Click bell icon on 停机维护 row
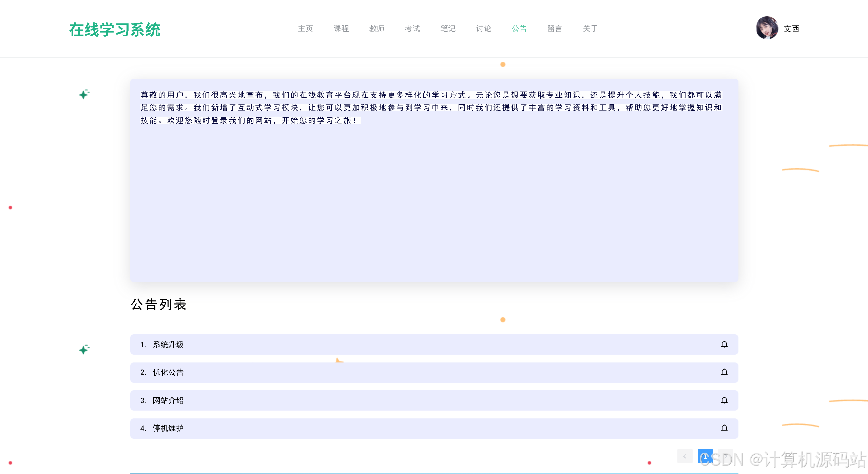Image resolution: width=868 pixels, height=474 pixels. pyautogui.click(x=724, y=428)
